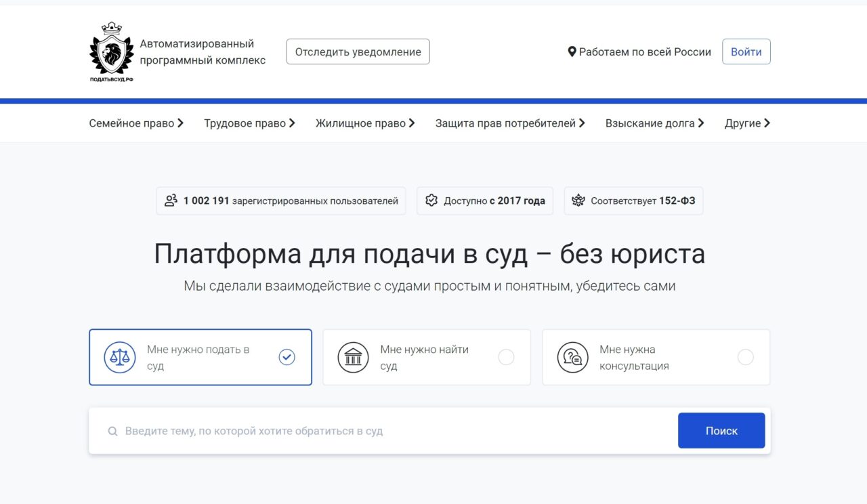Open the 'Трудовое право' menu
867x504 pixels.
pos(249,123)
